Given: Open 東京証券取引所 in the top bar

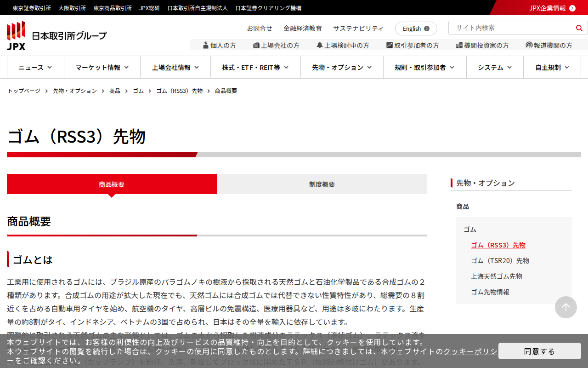Looking at the screenshot, I should [x=32, y=8].
